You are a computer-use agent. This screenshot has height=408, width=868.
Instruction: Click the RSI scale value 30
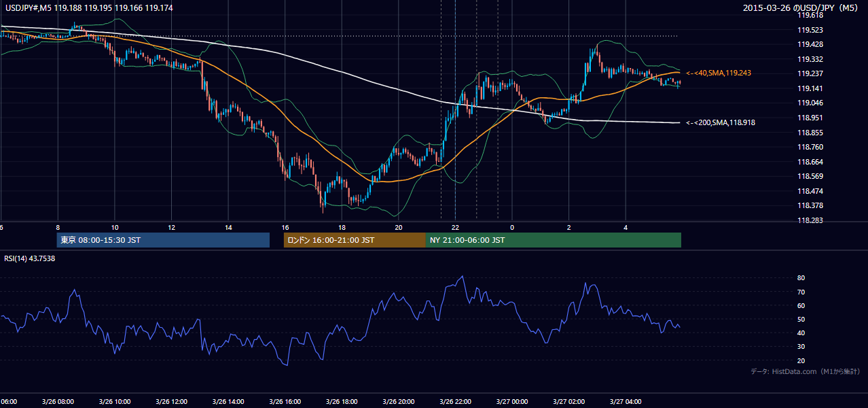coord(801,347)
